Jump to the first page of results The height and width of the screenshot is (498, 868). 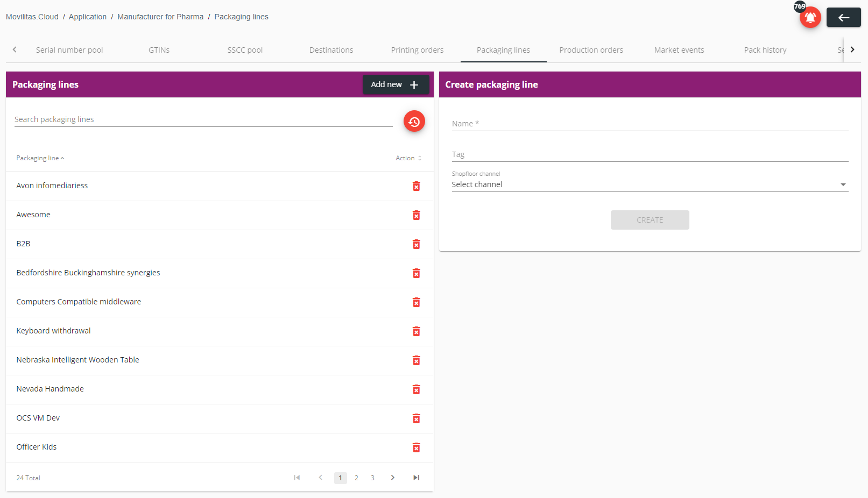pos(297,478)
